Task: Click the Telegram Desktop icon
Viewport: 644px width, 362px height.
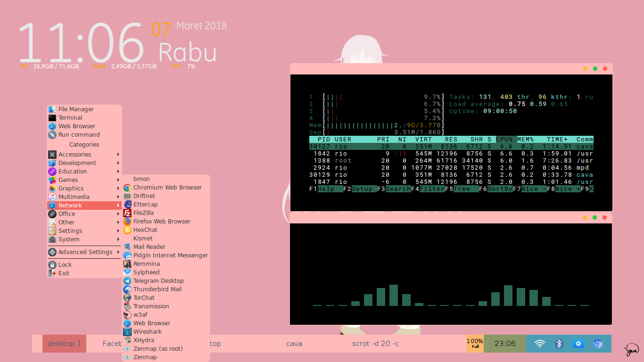Action: coord(127,281)
